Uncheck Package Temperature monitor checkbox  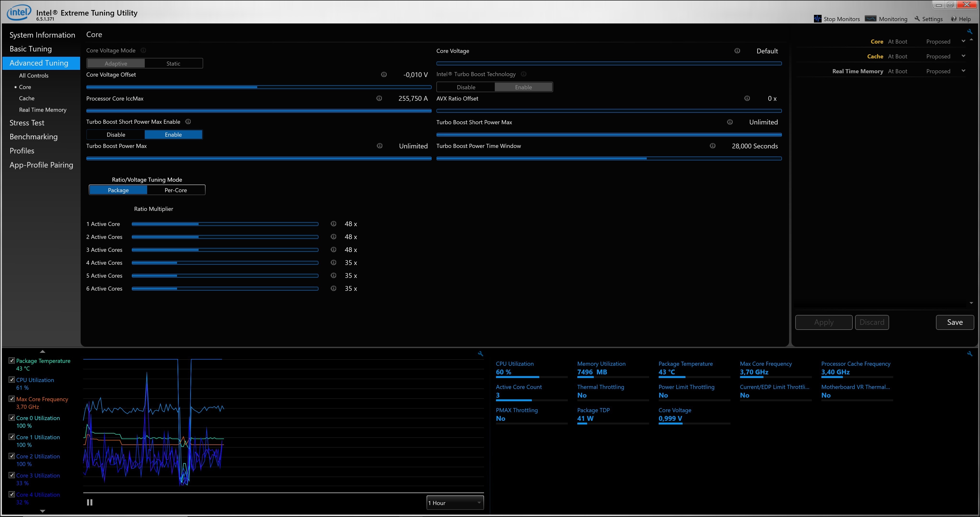[x=12, y=360]
